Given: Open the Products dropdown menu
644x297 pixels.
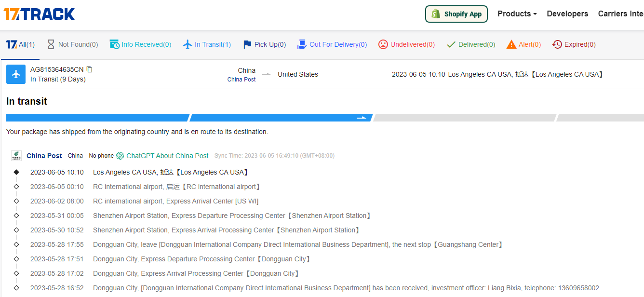Looking at the screenshot, I should click(x=517, y=14).
